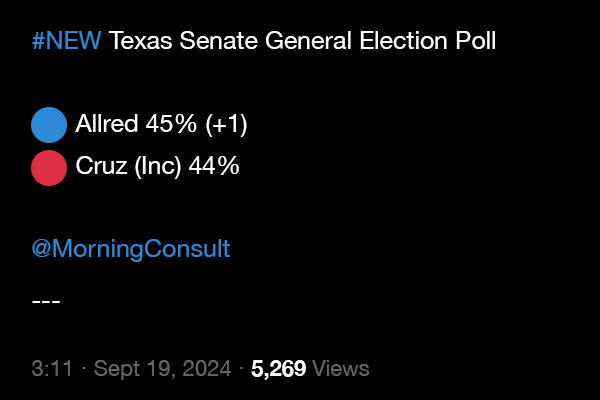Click the 45% figure for Allred
600x400 pixels.
coord(171,124)
